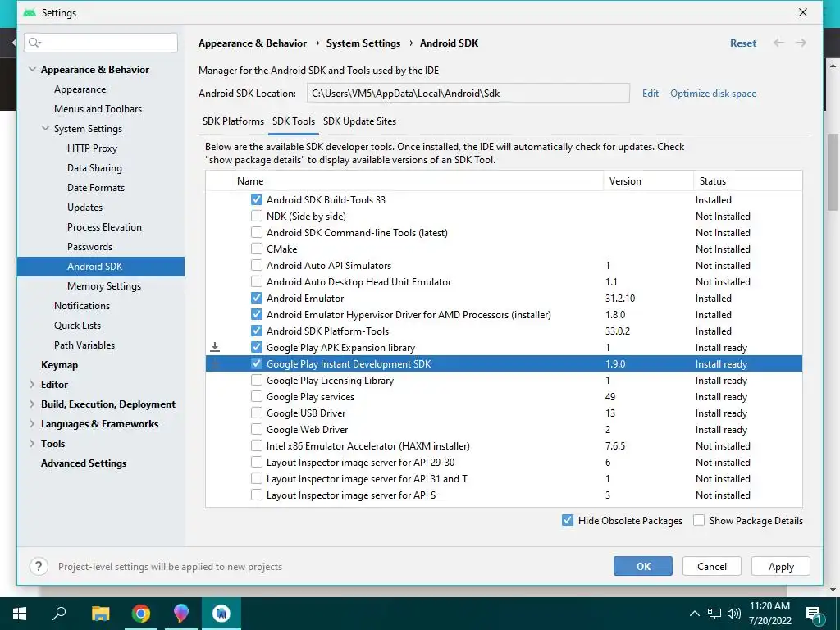The width and height of the screenshot is (840, 630).
Task: Open SDK Update Sites tab
Action: point(359,121)
